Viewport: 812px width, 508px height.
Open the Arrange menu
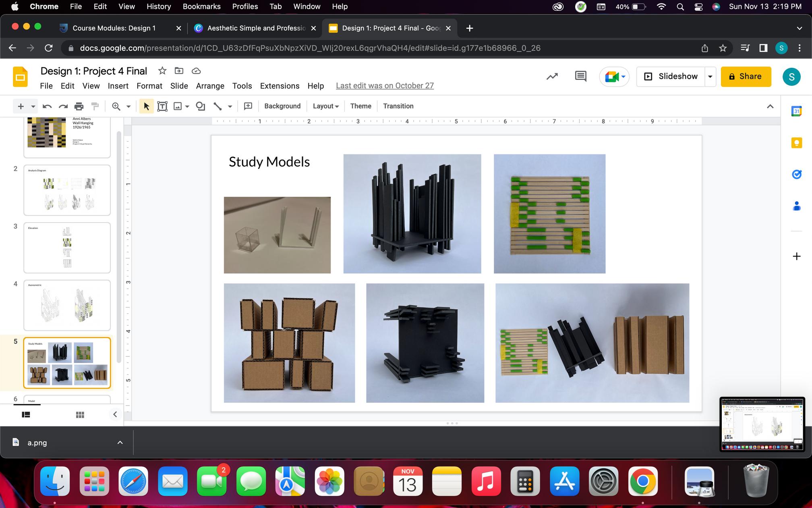pyautogui.click(x=210, y=86)
